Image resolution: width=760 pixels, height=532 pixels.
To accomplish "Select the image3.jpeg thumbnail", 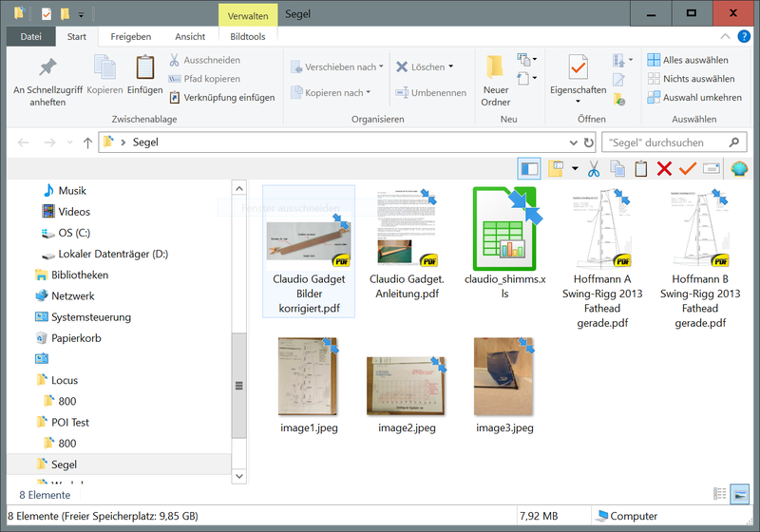I will point(503,385).
